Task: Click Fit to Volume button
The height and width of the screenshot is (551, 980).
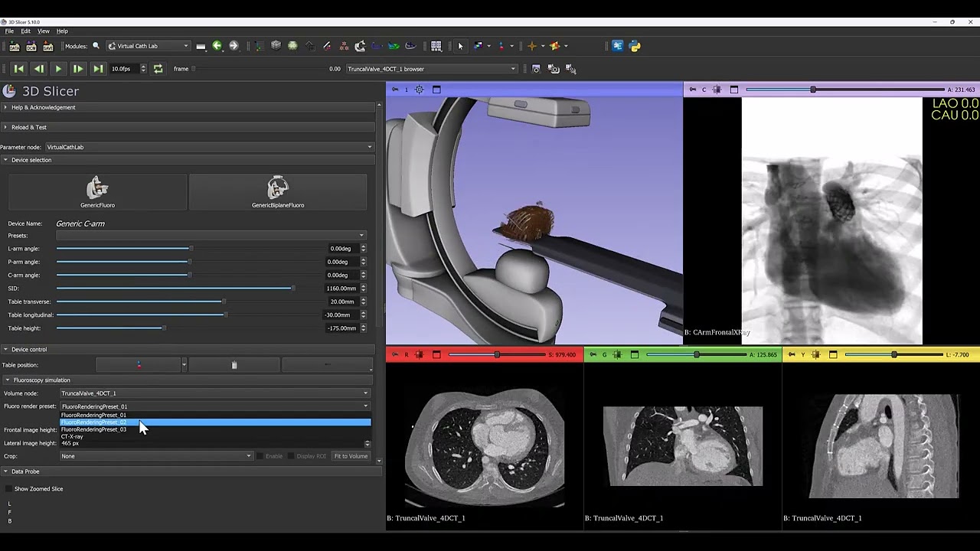Action: pyautogui.click(x=351, y=456)
